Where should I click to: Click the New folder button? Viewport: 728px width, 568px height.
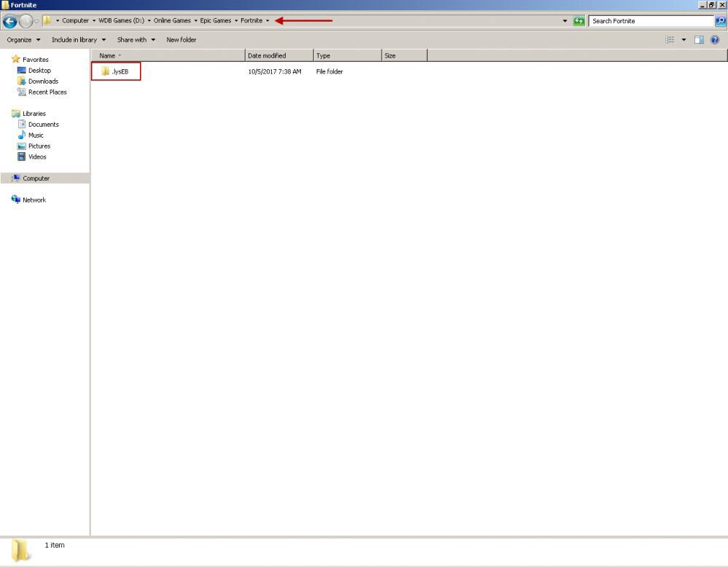(x=181, y=39)
